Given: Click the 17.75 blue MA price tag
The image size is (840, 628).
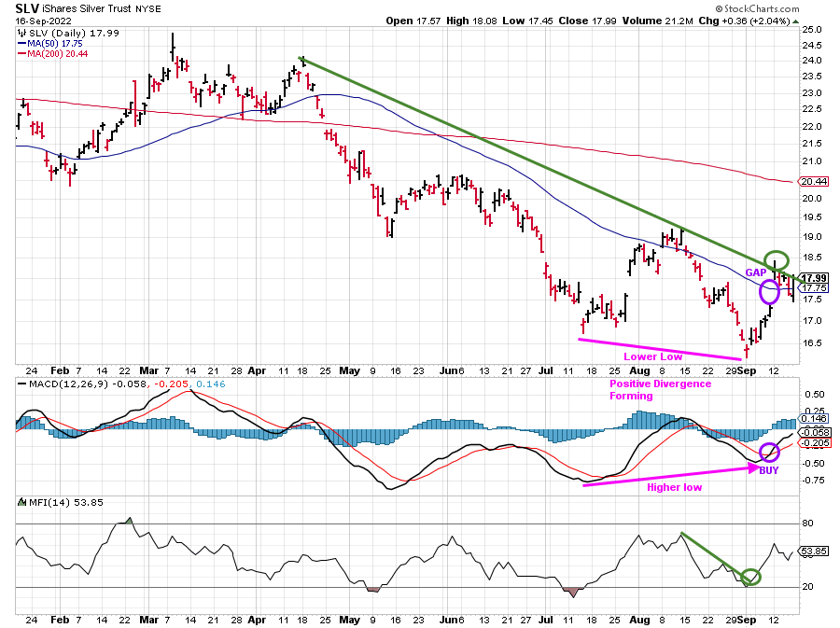Looking at the screenshot, I should click(x=814, y=288).
